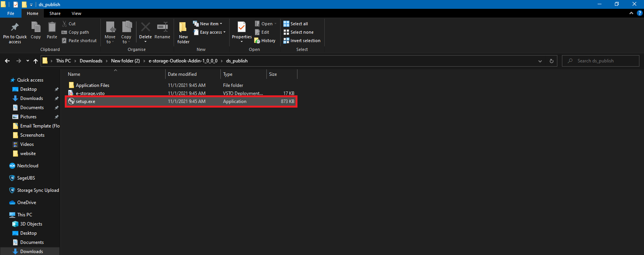Click Downloads in the breadcrumb path
The width and height of the screenshot is (644, 255).
(x=91, y=61)
